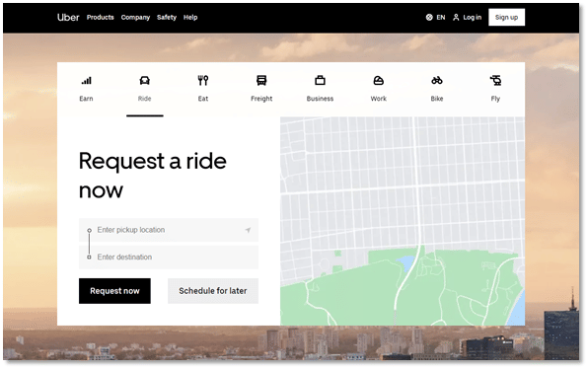Click the globe language icon
This screenshot has width=588, height=369.
429,17
